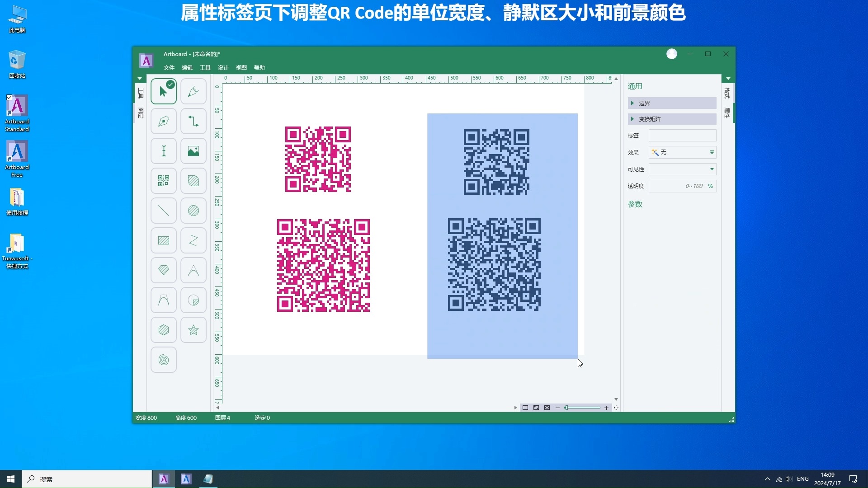Open the 设计 menu
Image resolution: width=868 pixels, height=488 pixels.
(x=223, y=68)
